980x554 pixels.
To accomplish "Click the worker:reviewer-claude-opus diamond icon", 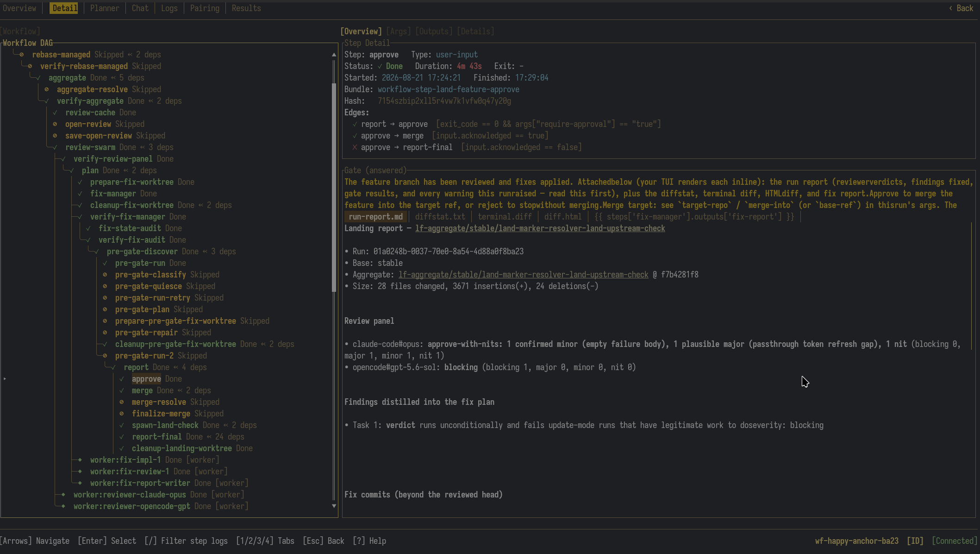I will pyautogui.click(x=63, y=495).
